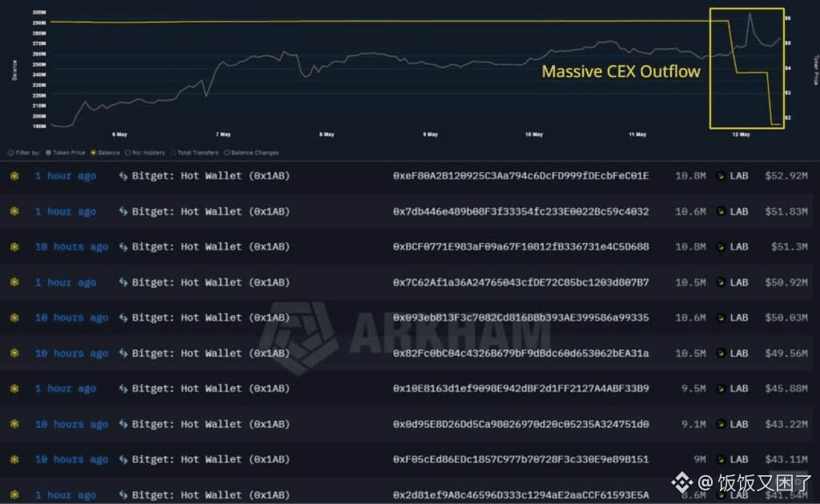Open address 0x0d95E8D26Dd5Ca98026970d20c05235A324751d0
Viewport: 820px width, 504px height.
click(x=521, y=424)
